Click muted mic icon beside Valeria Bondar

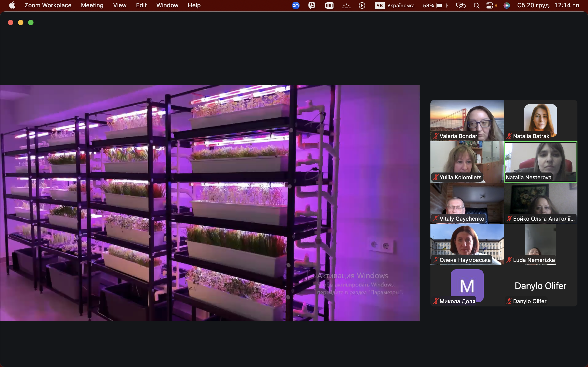click(x=436, y=136)
